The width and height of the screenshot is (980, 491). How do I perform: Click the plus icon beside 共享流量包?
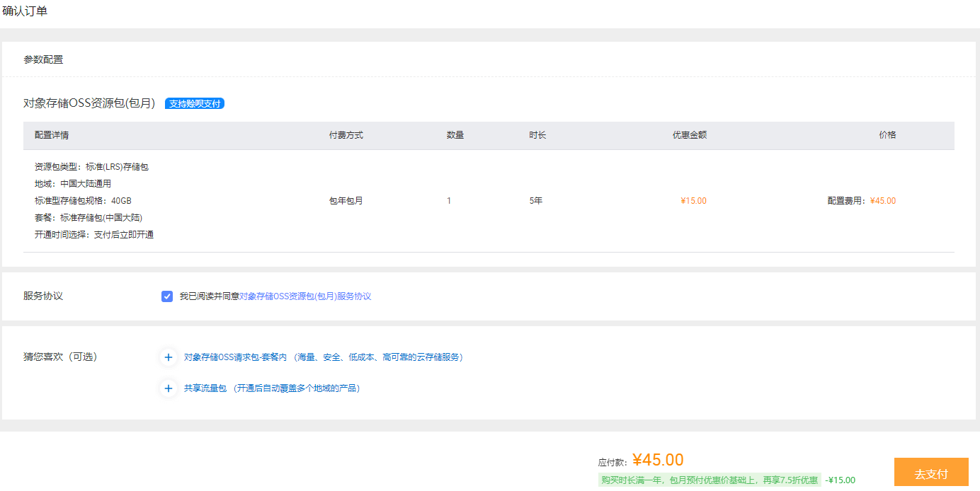tap(168, 388)
